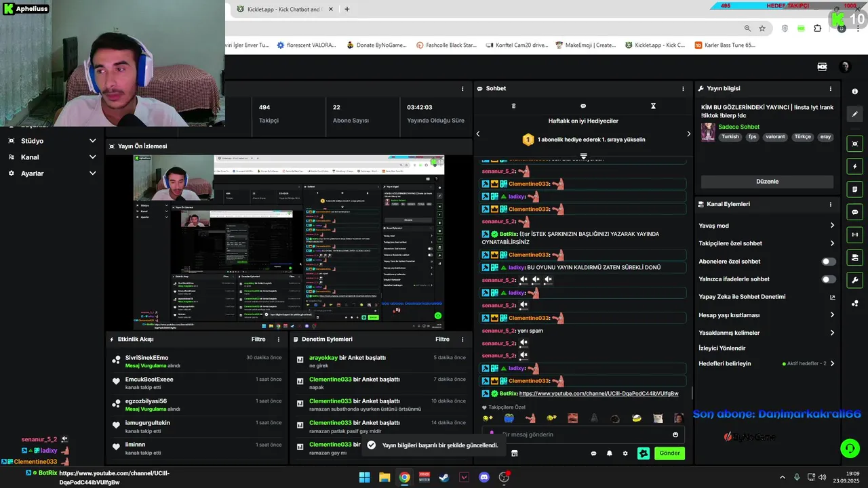Go to the next gift leaderboard slide

click(688, 134)
